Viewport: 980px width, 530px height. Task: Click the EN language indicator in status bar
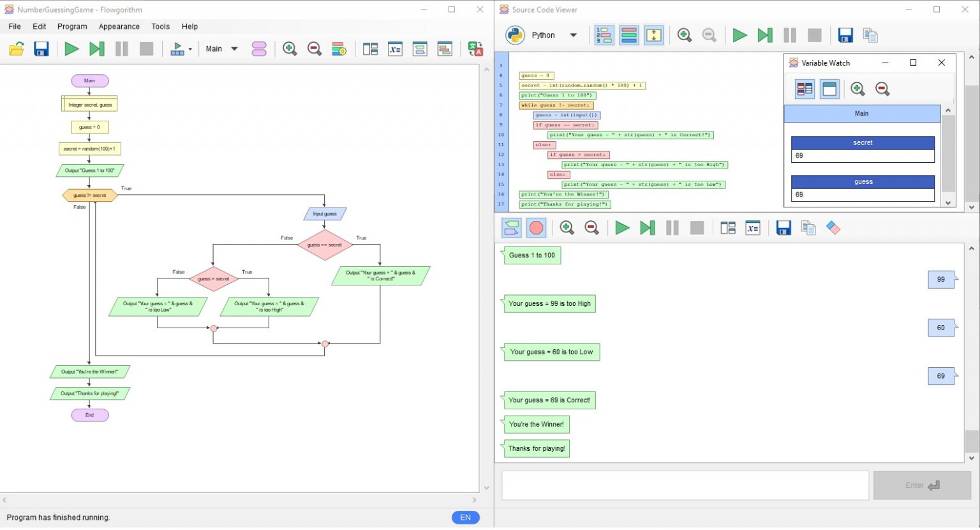click(465, 517)
